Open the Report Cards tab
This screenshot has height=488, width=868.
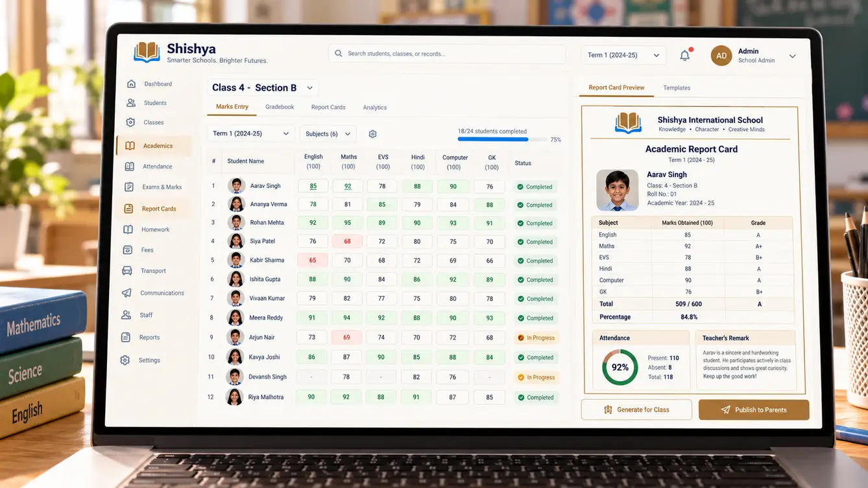pos(328,107)
